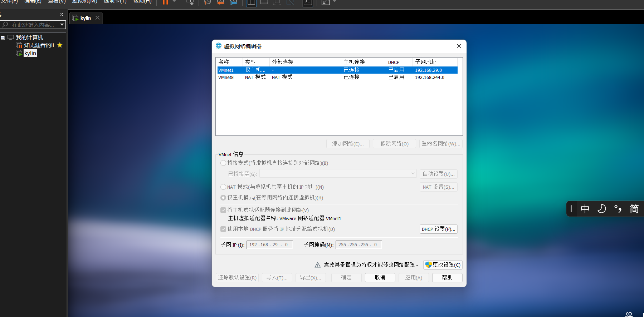Select kylin in the library tree

(30, 53)
